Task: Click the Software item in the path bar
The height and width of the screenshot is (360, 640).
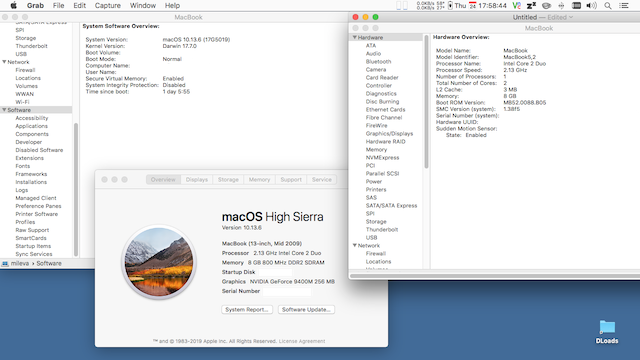Action: click(x=49, y=264)
